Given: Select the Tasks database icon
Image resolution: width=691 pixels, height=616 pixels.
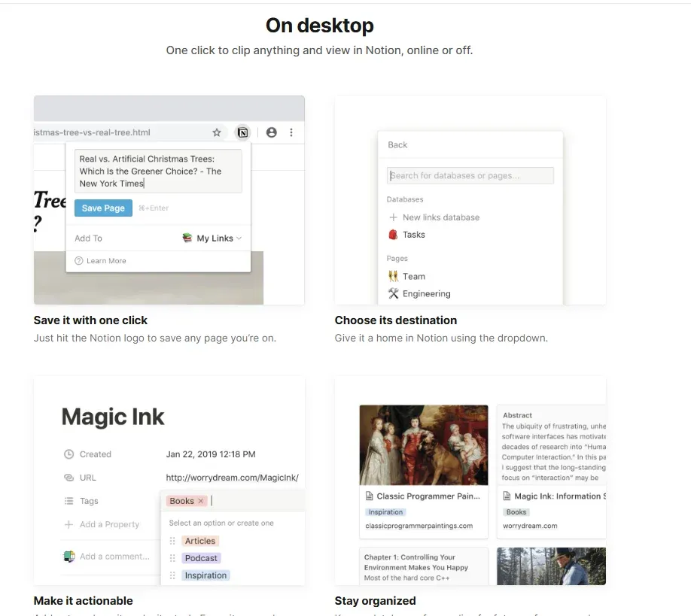Looking at the screenshot, I should pos(393,235).
